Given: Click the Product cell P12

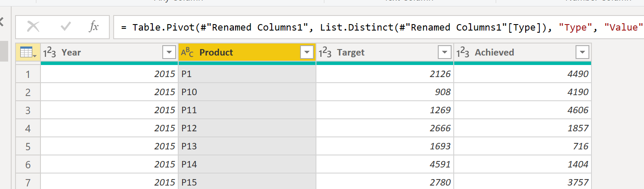Looking at the screenshot, I should pyautogui.click(x=247, y=128).
